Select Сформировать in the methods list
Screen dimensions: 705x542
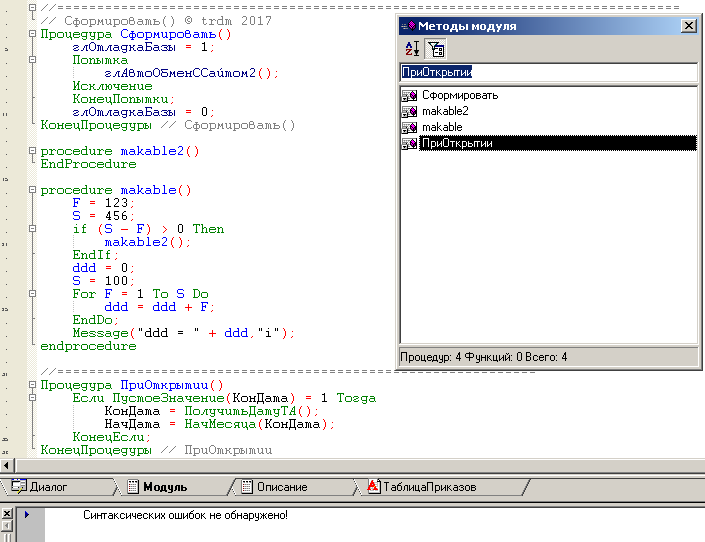459,96
